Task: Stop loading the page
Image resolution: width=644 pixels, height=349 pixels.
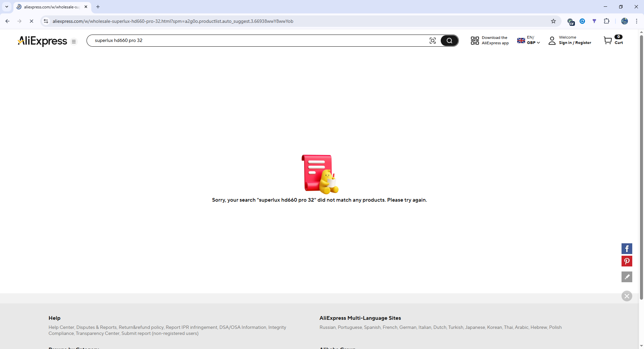Action: click(32, 21)
